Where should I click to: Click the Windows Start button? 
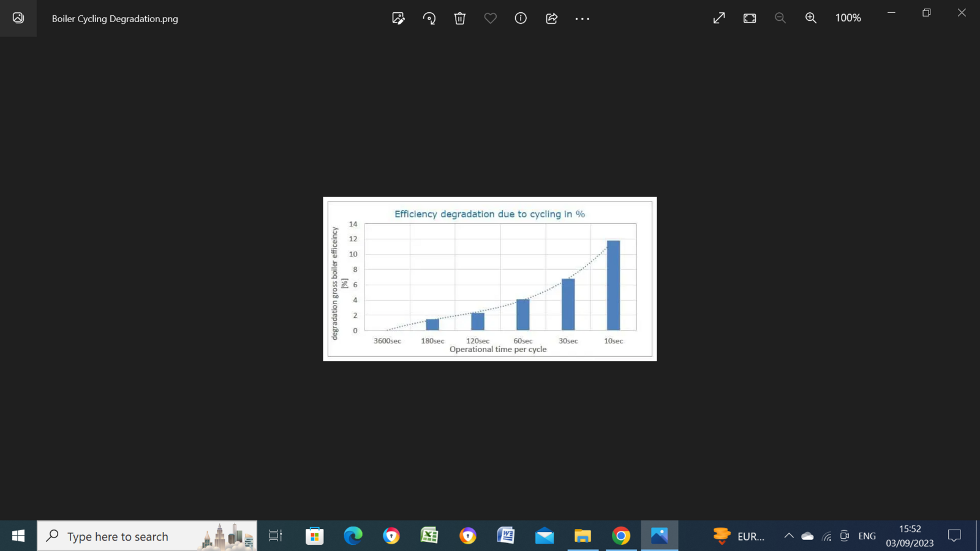click(x=18, y=536)
